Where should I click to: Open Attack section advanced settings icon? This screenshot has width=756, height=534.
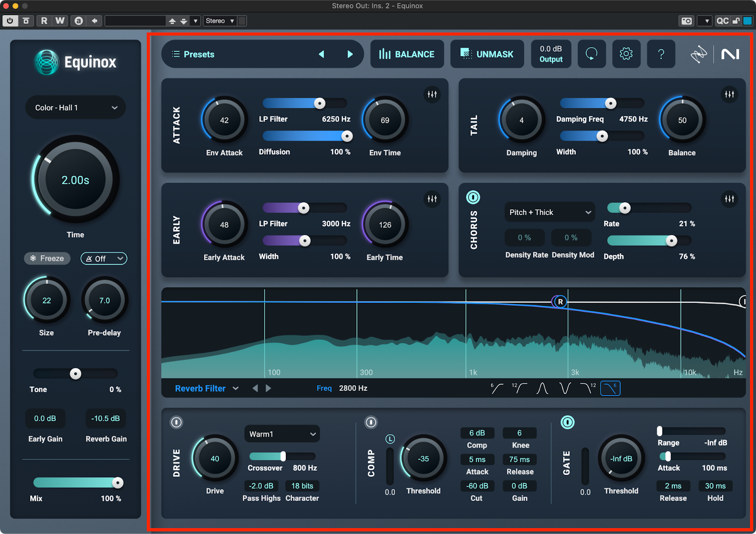(x=432, y=94)
